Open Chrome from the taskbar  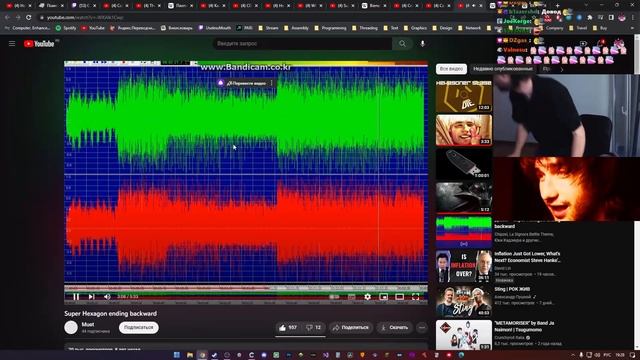pyautogui.click(x=202, y=355)
